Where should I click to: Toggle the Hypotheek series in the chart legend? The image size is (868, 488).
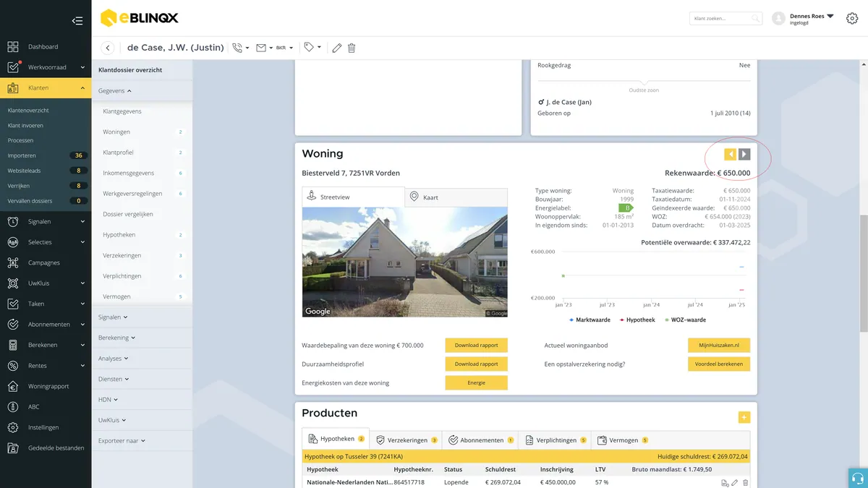tap(637, 320)
